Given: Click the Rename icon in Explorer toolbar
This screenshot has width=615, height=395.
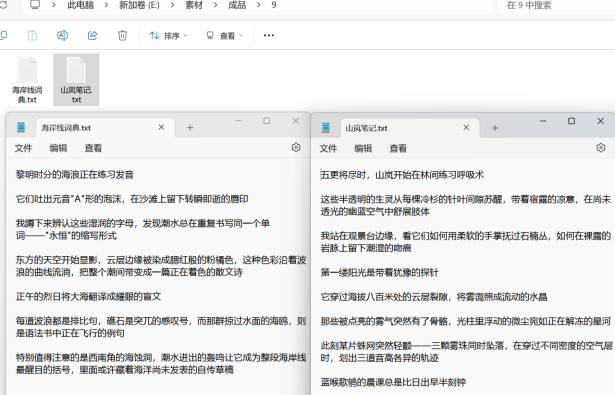Looking at the screenshot, I should (x=62, y=35).
